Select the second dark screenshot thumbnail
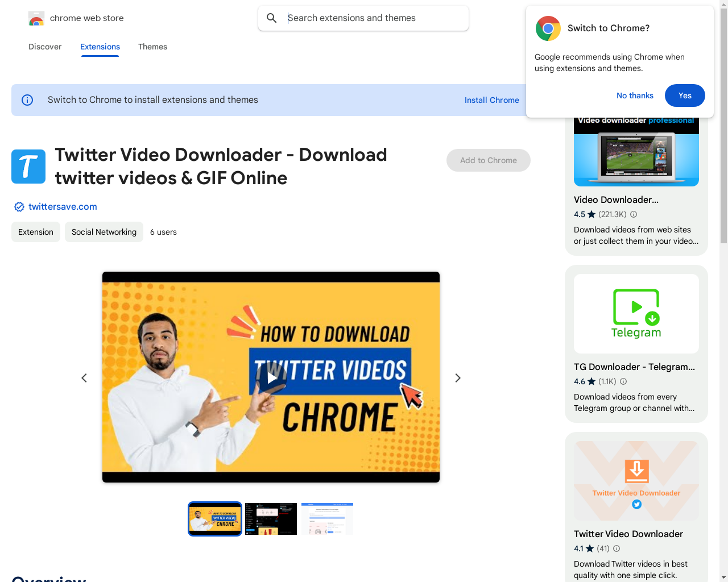The image size is (728, 582). 271,519
